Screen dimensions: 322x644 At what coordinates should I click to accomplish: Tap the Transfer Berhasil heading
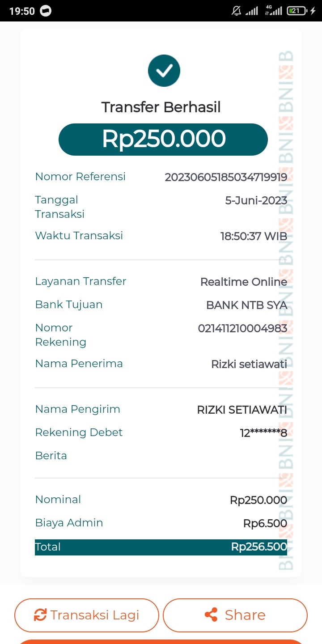coord(161,107)
